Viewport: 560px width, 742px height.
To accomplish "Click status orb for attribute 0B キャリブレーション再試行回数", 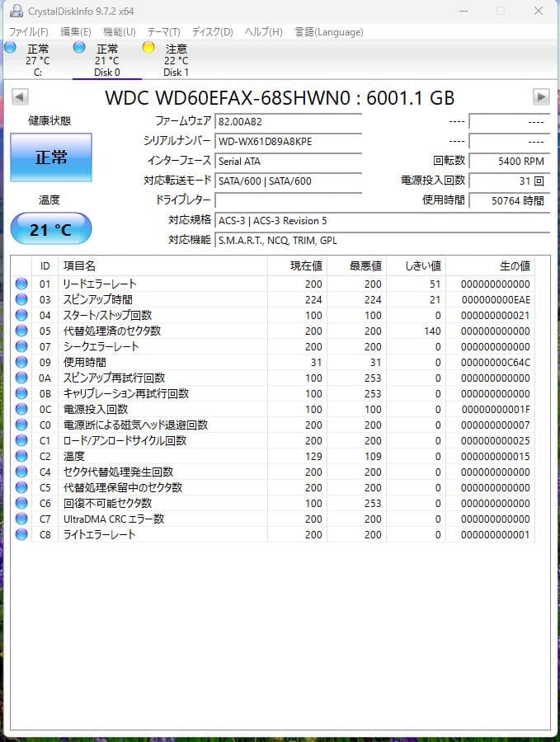I will pos(21,392).
